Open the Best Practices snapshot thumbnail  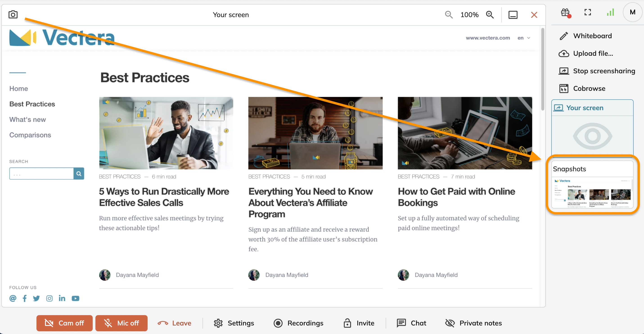pos(592,192)
